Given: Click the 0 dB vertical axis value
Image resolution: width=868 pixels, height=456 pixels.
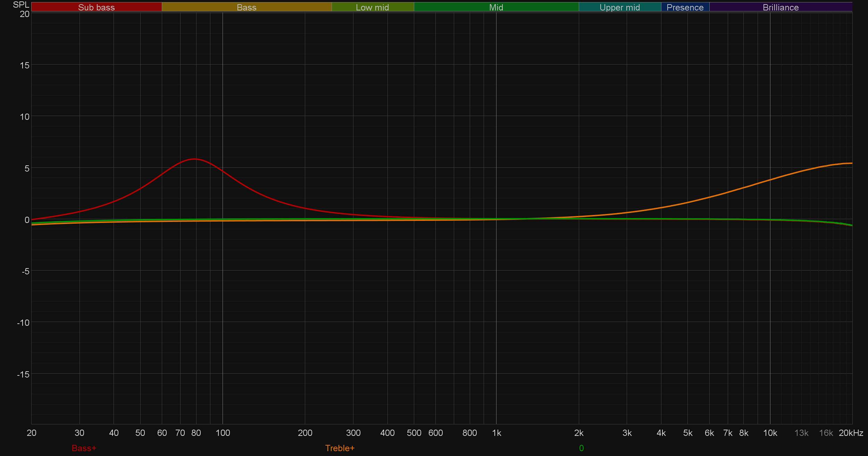Looking at the screenshot, I should (27, 220).
